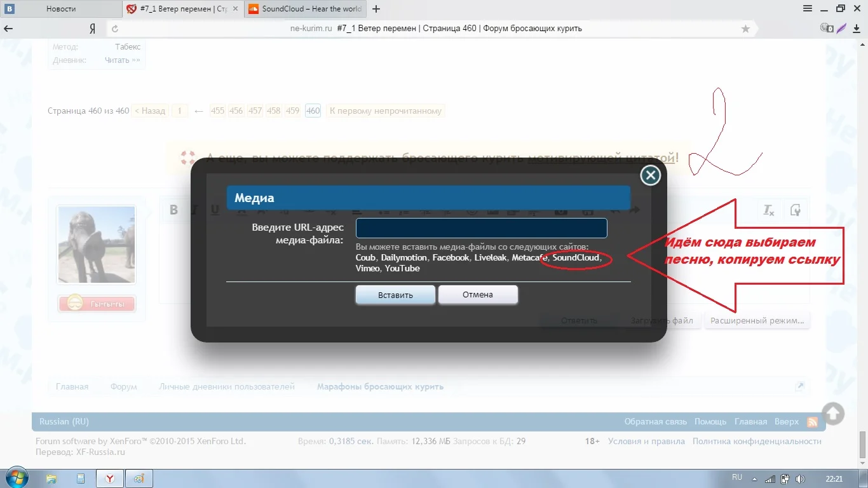Show hidden system tray icons

pos(755,478)
